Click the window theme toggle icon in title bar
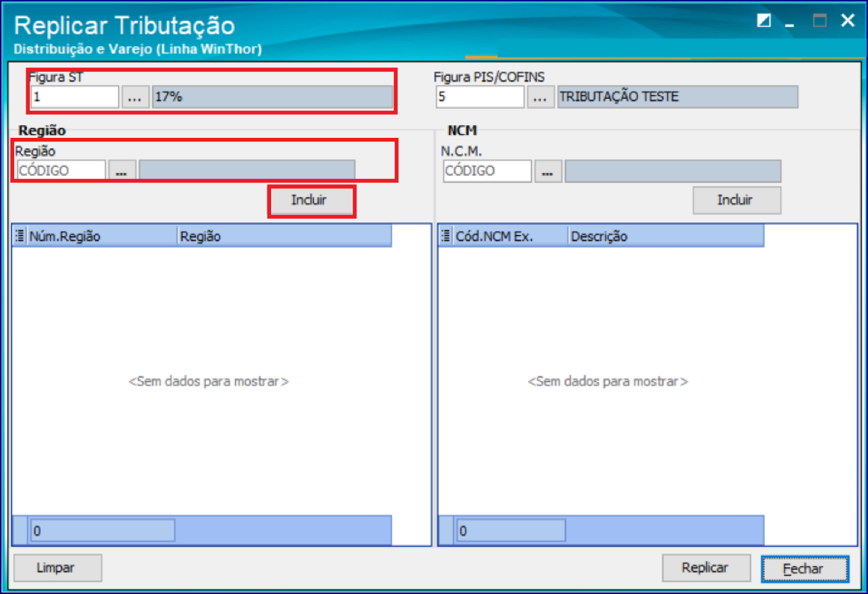Image resolution: width=868 pixels, height=594 pixels. coord(764,21)
